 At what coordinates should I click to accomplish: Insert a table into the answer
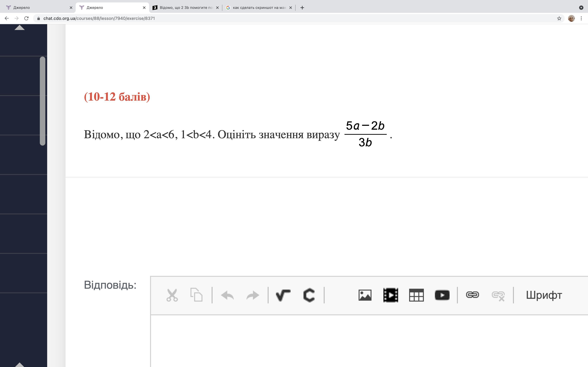pyautogui.click(x=416, y=295)
